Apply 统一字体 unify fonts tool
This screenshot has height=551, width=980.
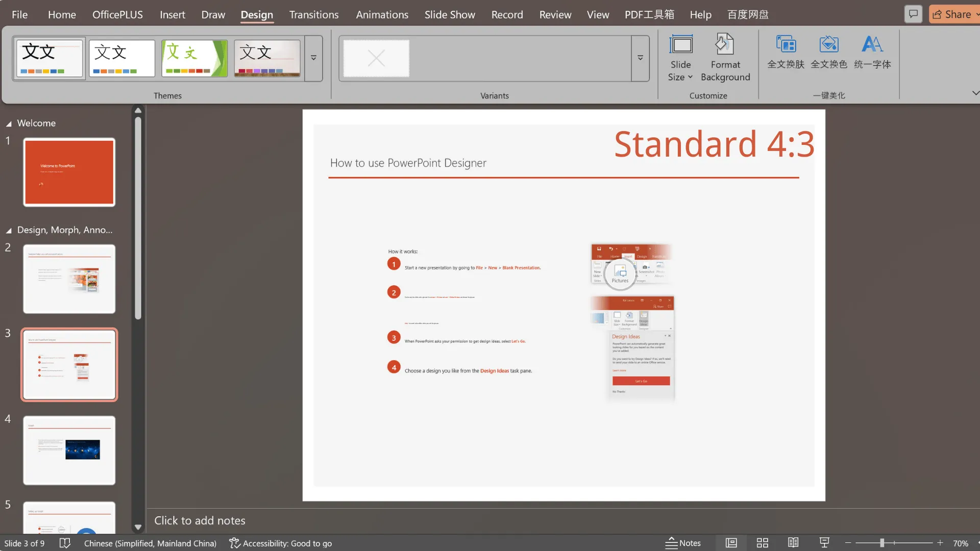tap(872, 52)
